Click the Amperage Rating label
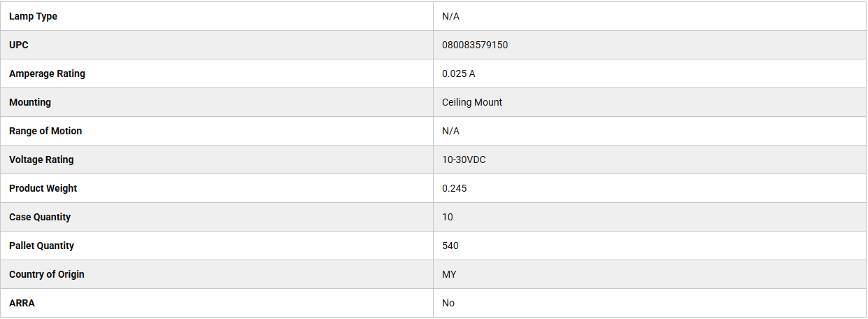Viewport: 868px width, 319px height. pyautogui.click(x=47, y=73)
